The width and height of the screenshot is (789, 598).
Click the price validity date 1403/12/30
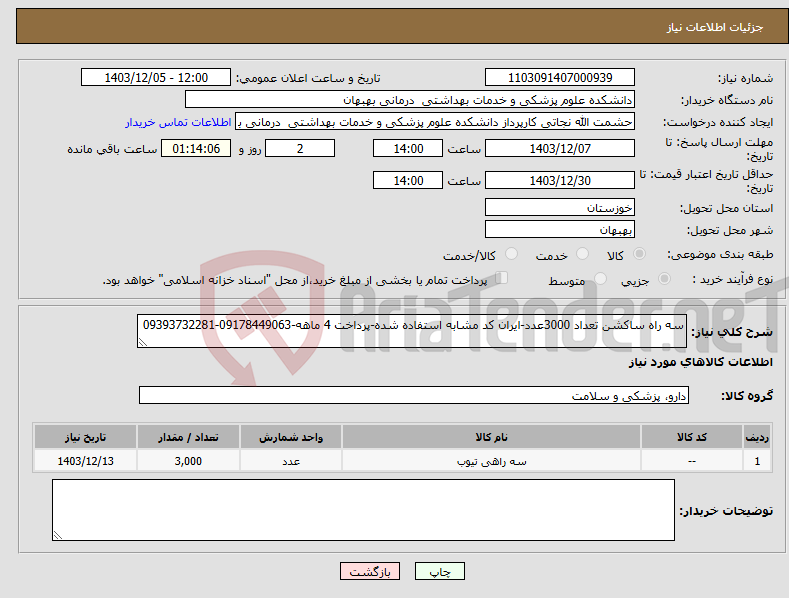(x=560, y=180)
